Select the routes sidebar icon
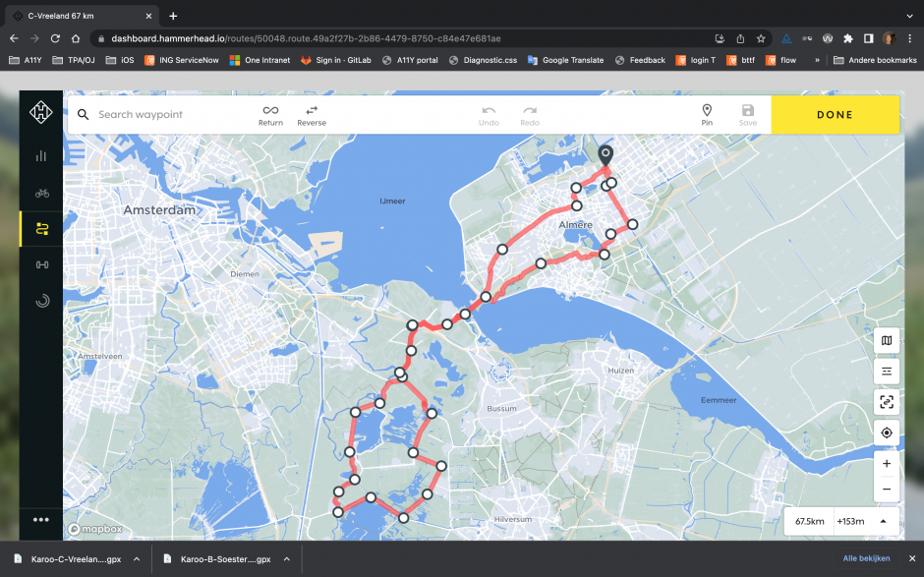 click(x=41, y=229)
